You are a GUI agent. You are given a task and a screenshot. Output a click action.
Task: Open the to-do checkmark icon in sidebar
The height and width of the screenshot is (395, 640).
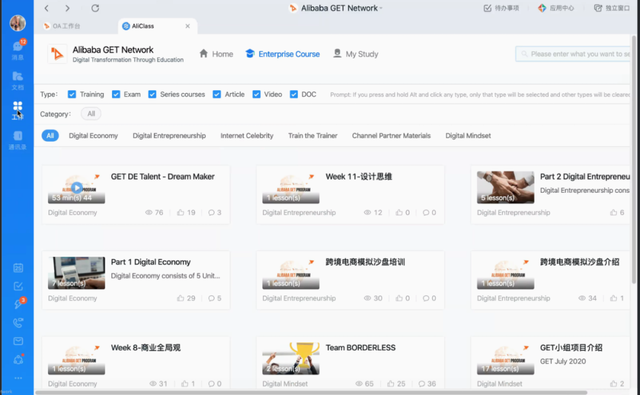18,286
